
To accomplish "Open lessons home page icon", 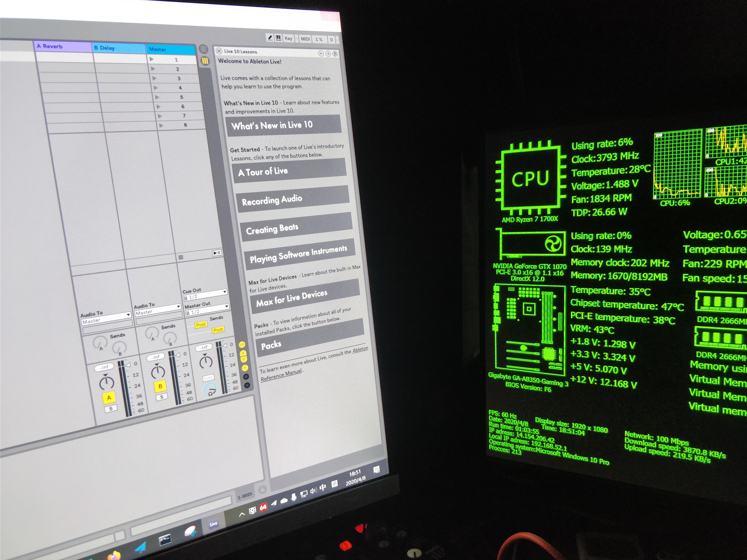I will 335,54.
